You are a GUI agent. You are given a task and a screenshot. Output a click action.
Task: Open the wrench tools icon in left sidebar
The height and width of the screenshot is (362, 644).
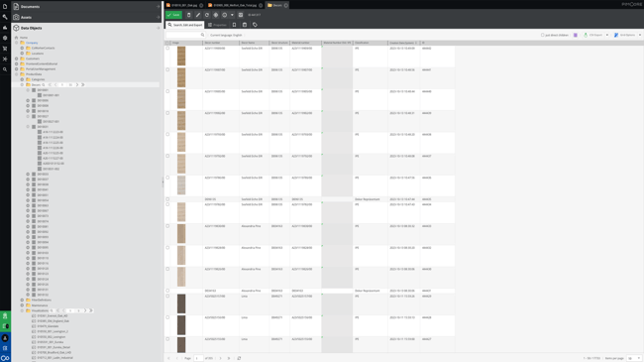[x=5, y=17]
